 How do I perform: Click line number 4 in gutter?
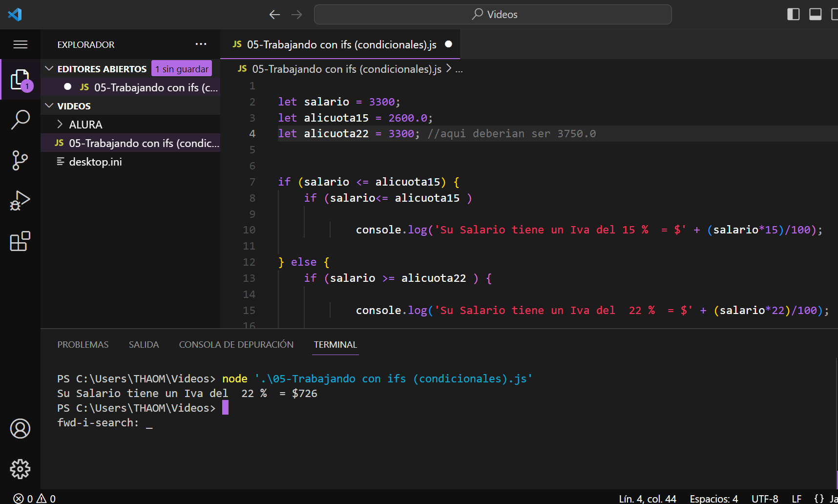252,134
